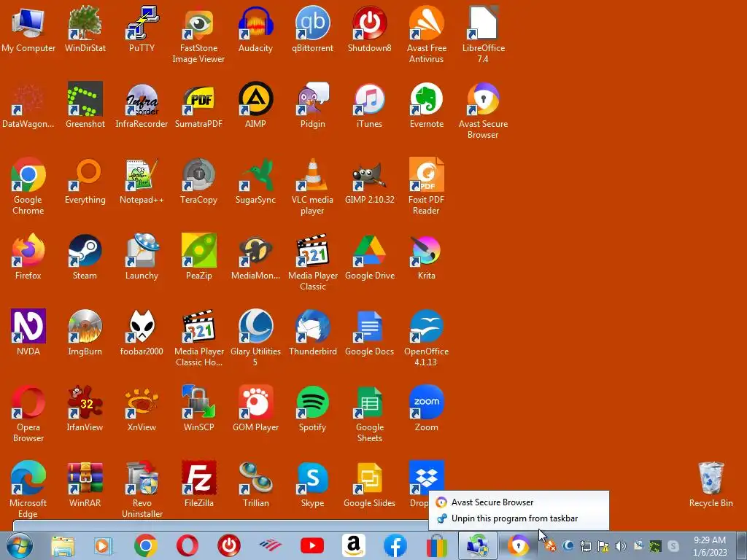Launch qBittorrent desktop shortcut
This screenshot has height=560, width=747.
pos(312,28)
